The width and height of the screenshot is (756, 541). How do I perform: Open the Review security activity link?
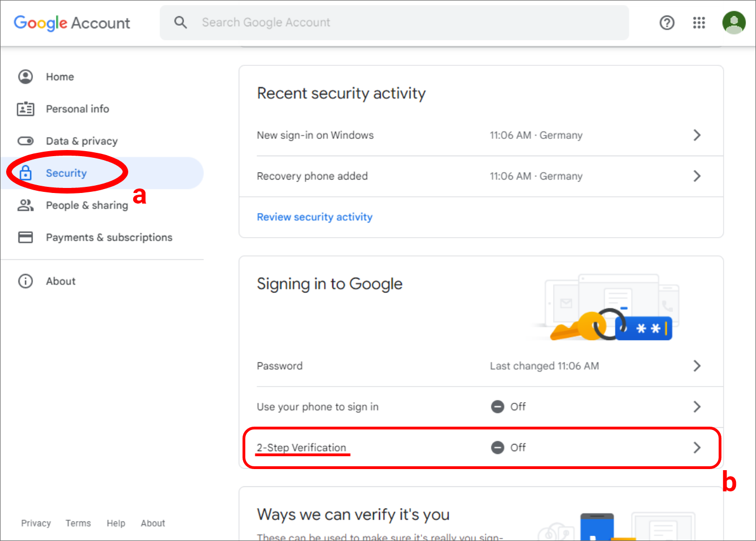pyautogui.click(x=314, y=217)
